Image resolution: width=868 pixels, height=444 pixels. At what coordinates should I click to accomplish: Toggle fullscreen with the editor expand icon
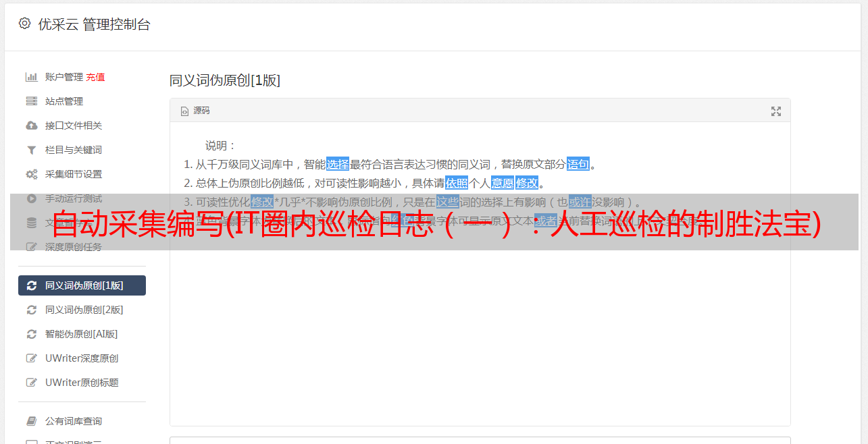point(776,111)
